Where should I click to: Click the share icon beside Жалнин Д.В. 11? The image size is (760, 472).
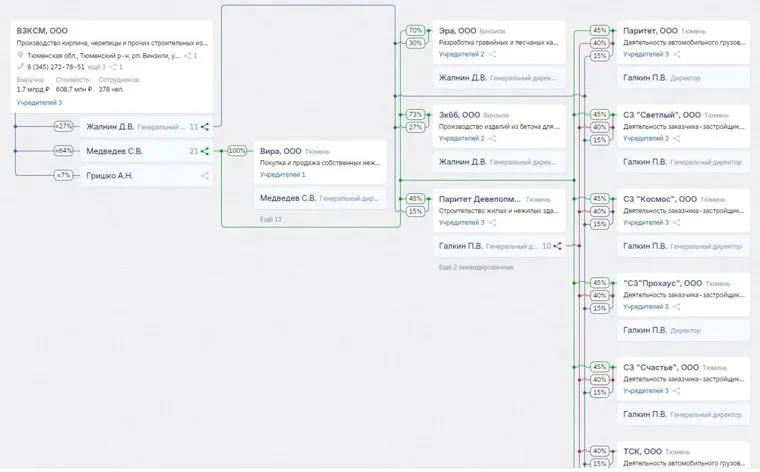coord(205,127)
